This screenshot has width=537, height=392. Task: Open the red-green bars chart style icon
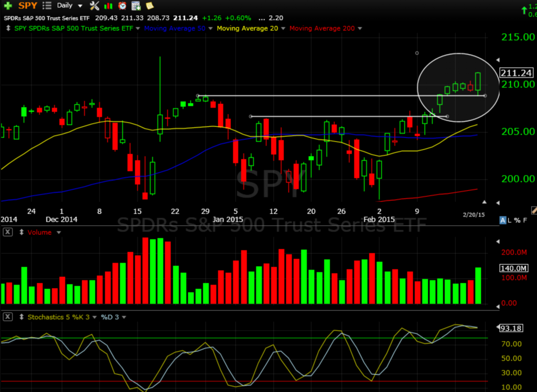tap(108, 5)
